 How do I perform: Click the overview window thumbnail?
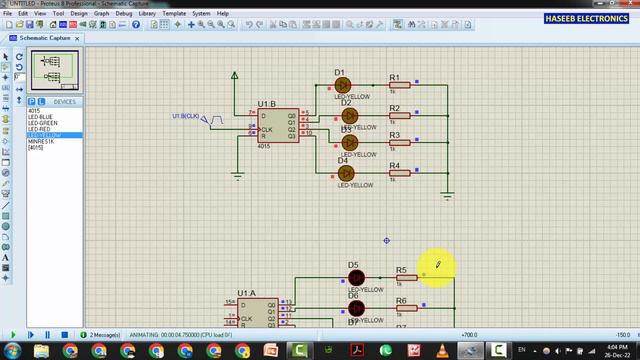coord(55,70)
